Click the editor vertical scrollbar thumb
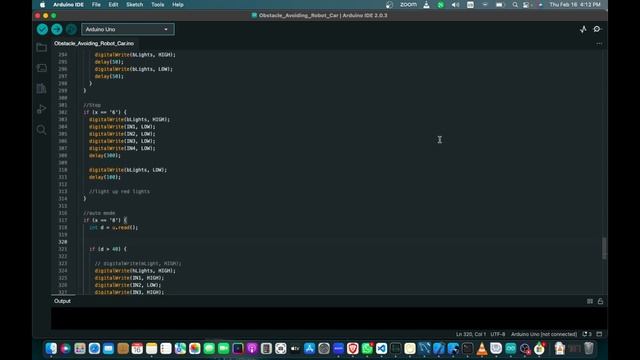Image resolution: width=640 pixels, height=360 pixels. 604,248
